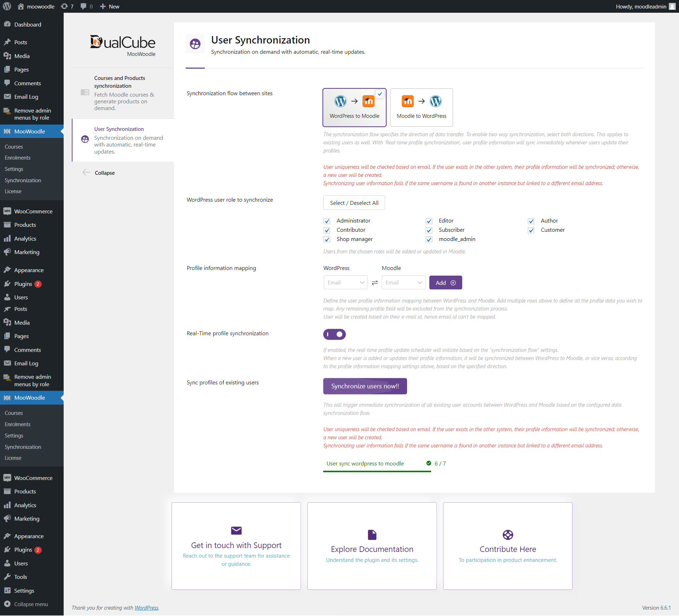Click the envelope icon on Support card

tap(236, 530)
